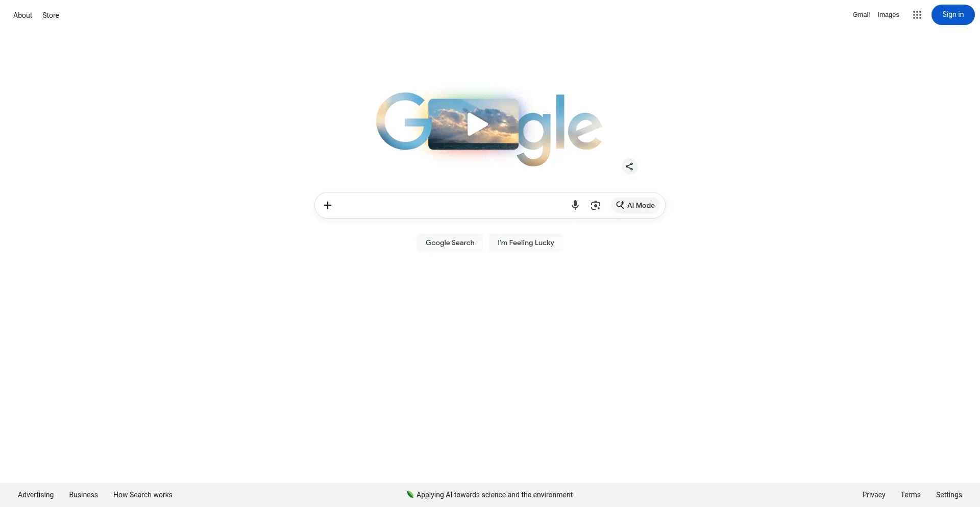Open the Google apps grid icon

click(x=917, y=15)
